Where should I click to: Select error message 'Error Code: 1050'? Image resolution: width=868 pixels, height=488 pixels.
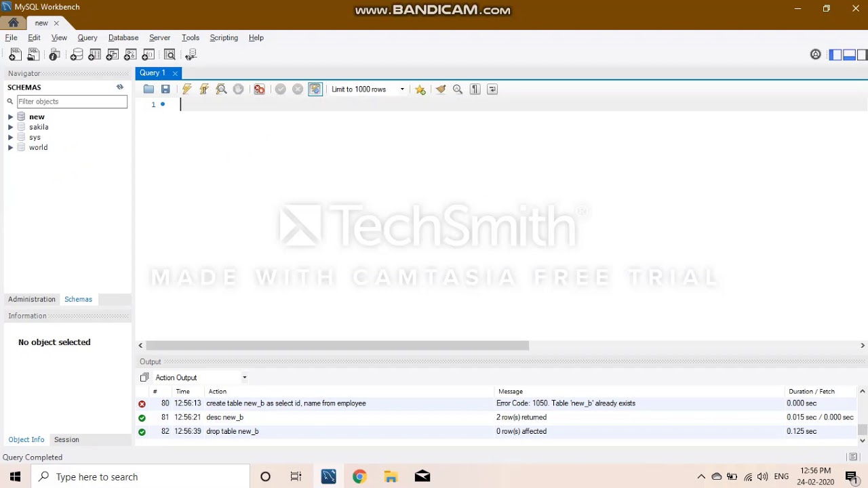tap(566, 403)
